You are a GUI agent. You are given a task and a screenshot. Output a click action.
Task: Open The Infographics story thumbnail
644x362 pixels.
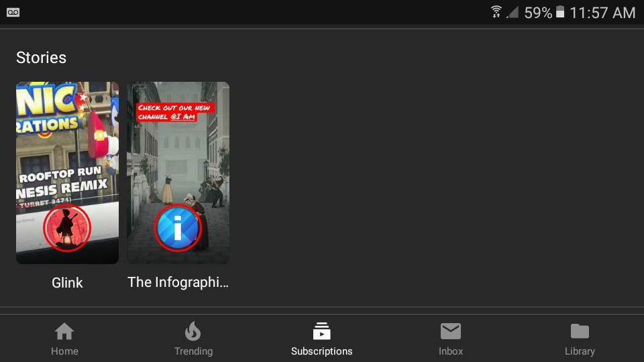click(x=178, y=172)
